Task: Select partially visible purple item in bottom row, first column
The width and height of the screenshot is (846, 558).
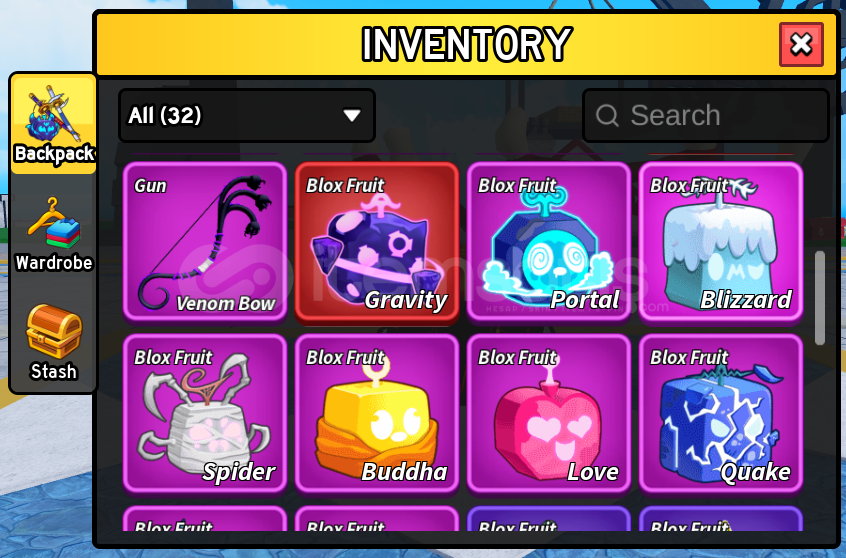Action: (205, 519)
